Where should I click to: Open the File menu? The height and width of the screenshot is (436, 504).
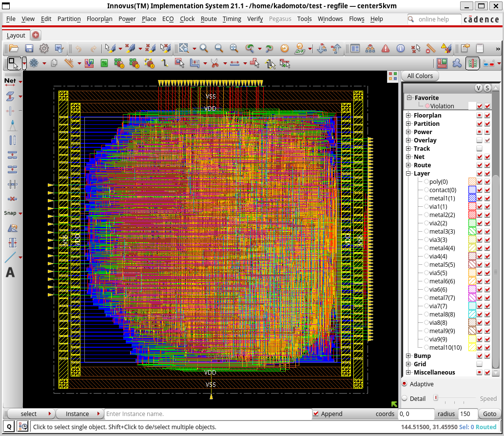[x=11, y=19]
